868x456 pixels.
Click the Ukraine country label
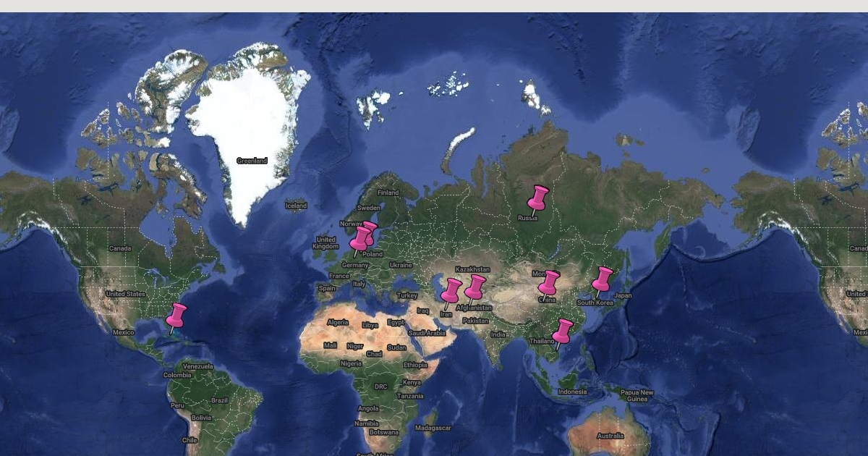tap(401, 265)
